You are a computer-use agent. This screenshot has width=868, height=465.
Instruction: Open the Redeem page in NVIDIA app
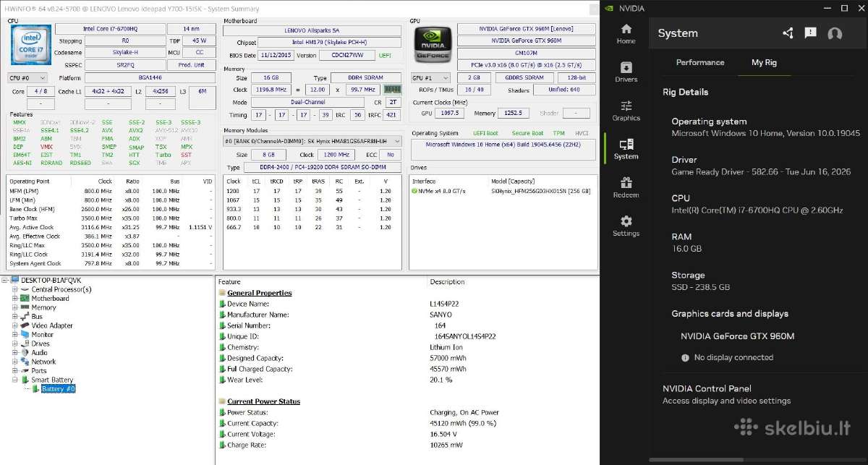pos(626,188)
